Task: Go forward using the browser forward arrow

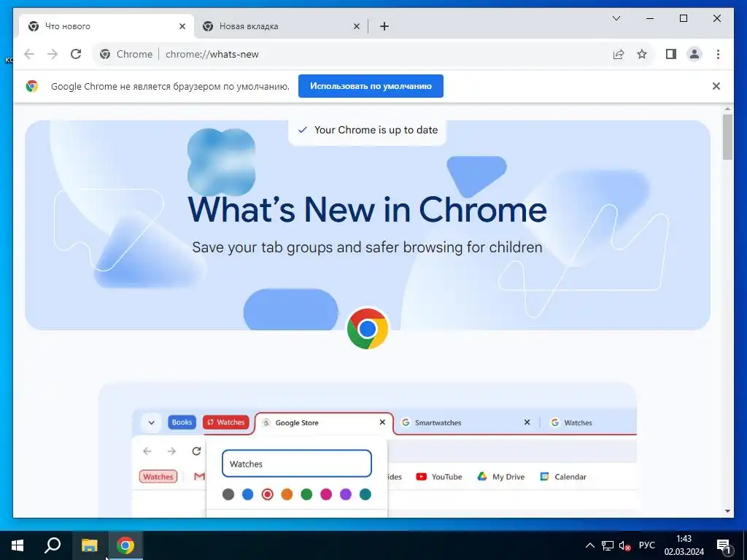Action: 53,54
